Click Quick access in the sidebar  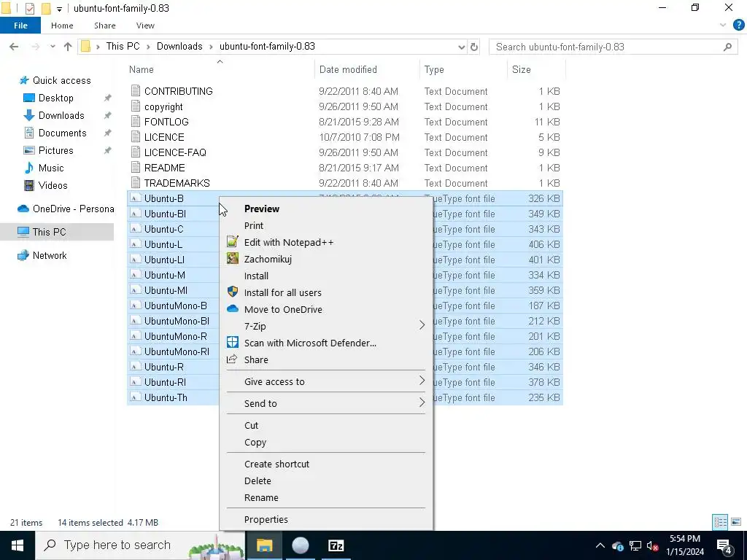(x=62, y=80)
